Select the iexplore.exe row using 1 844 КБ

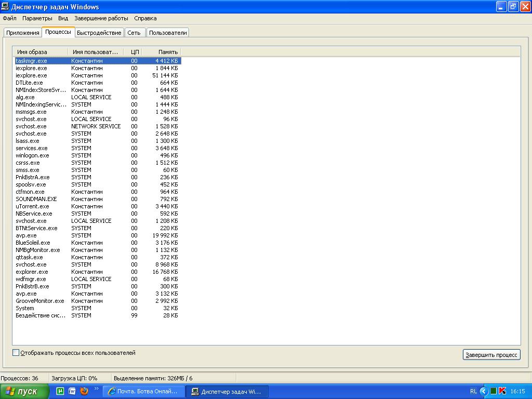(98, 68)
